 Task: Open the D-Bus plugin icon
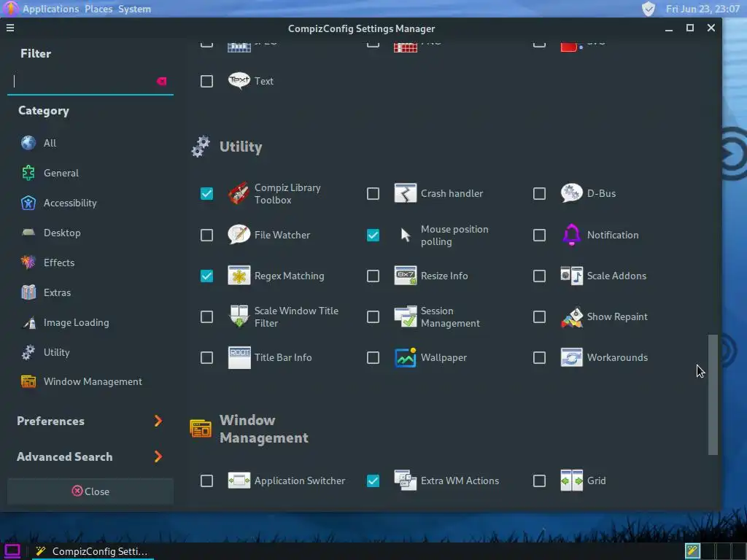coord(571,193)
